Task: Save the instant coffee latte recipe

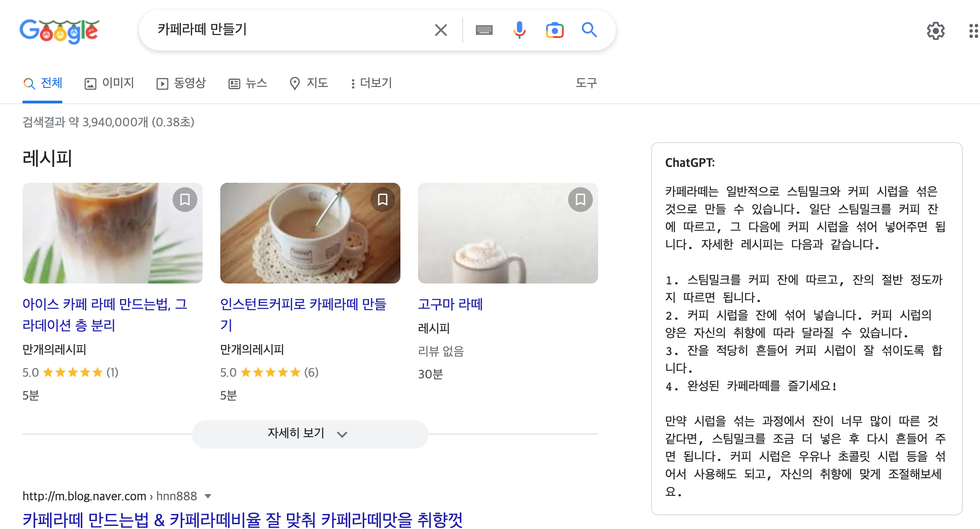Action: pyautogui.click(x=383, y=200)
